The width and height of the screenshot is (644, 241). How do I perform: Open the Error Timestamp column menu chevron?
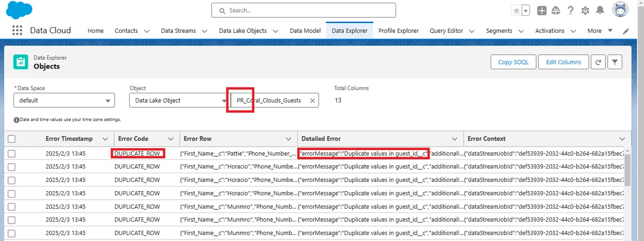click(x=105, y=139)
